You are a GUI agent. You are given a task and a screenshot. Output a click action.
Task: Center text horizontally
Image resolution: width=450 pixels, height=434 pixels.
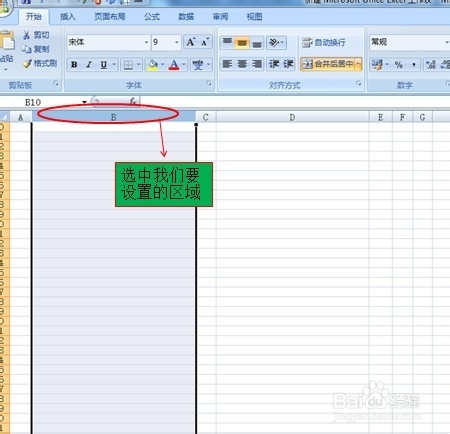pyautogui.click(x=242, y=64)
